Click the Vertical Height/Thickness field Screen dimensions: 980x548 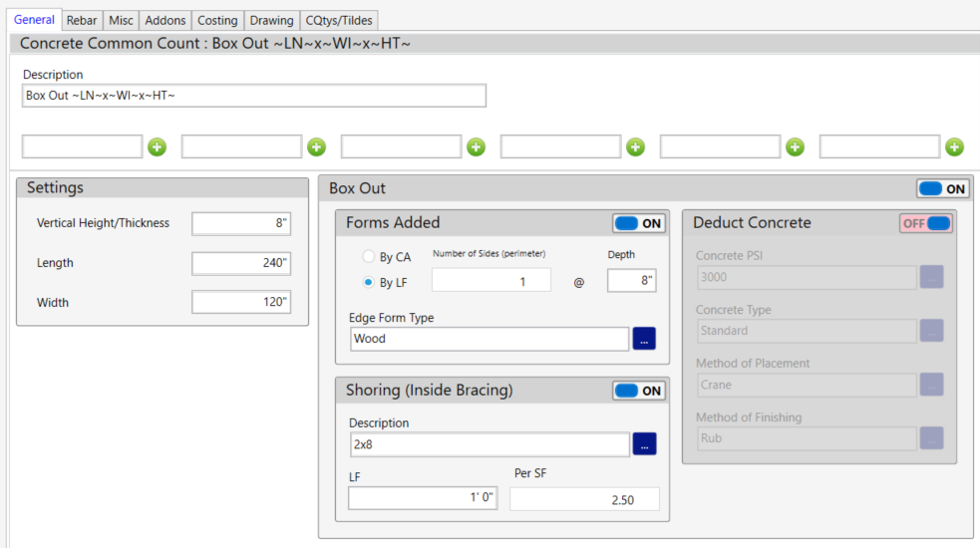[x=241, y=223]
